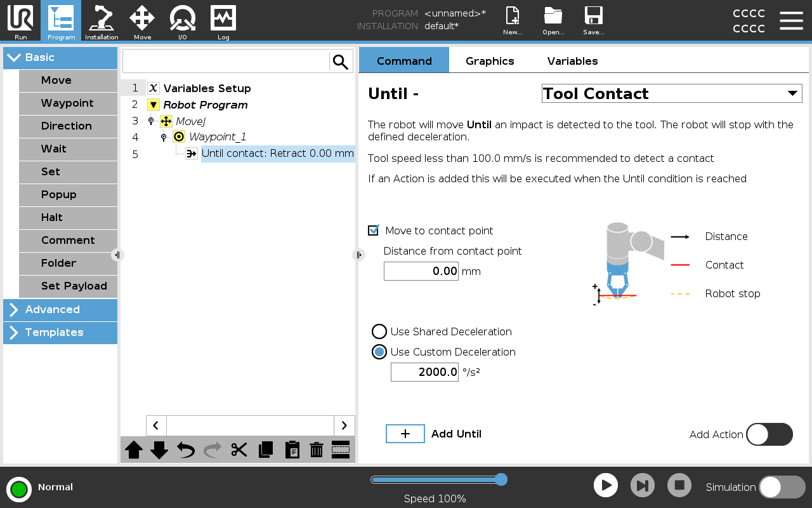Enable the Add Action toggle
The height and width of the screenshot is (508, 812).
pos(769,434)
